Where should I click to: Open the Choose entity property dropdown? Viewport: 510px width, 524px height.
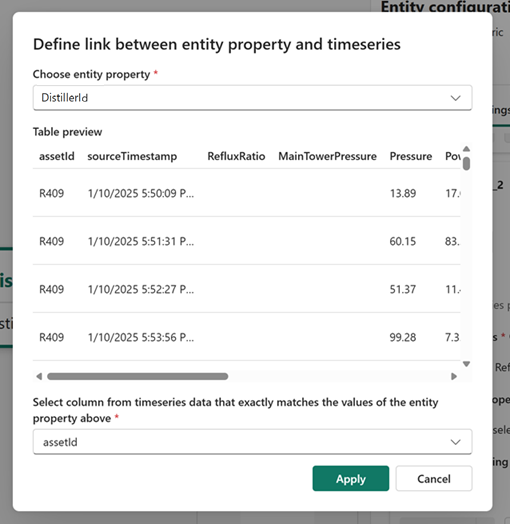[252, 98]
